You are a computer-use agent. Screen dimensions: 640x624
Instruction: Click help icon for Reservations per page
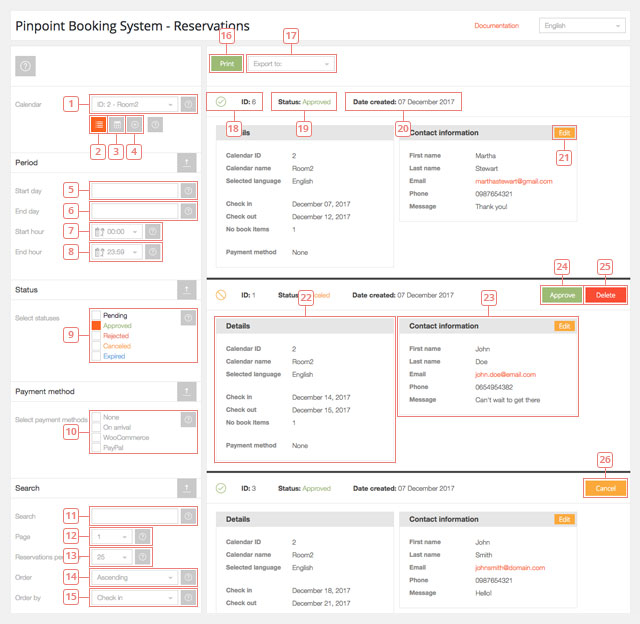[142, 557]
